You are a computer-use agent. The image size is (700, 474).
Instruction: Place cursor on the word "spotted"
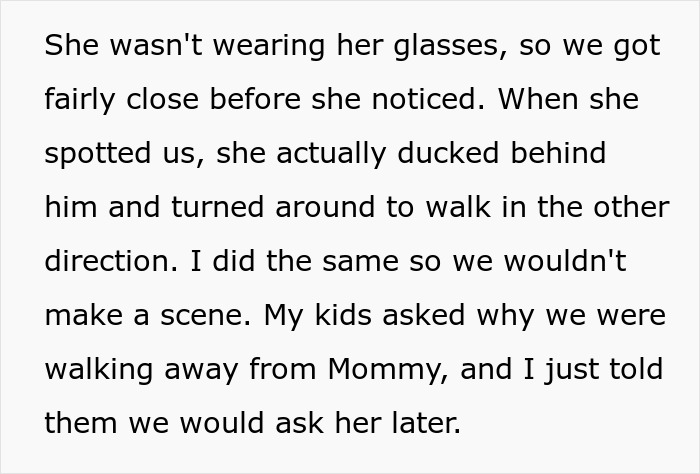(x=92, y=154)
